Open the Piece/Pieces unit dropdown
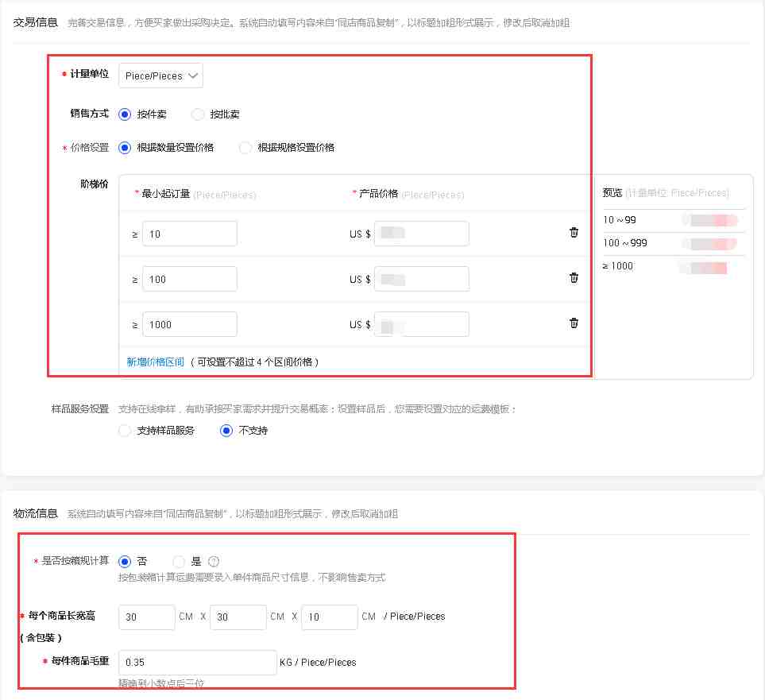Screen dimensions: 765x700 point(160,75)
